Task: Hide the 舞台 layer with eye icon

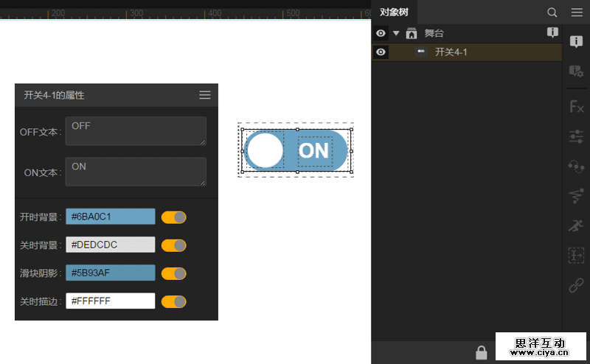Action: point(381,33)
